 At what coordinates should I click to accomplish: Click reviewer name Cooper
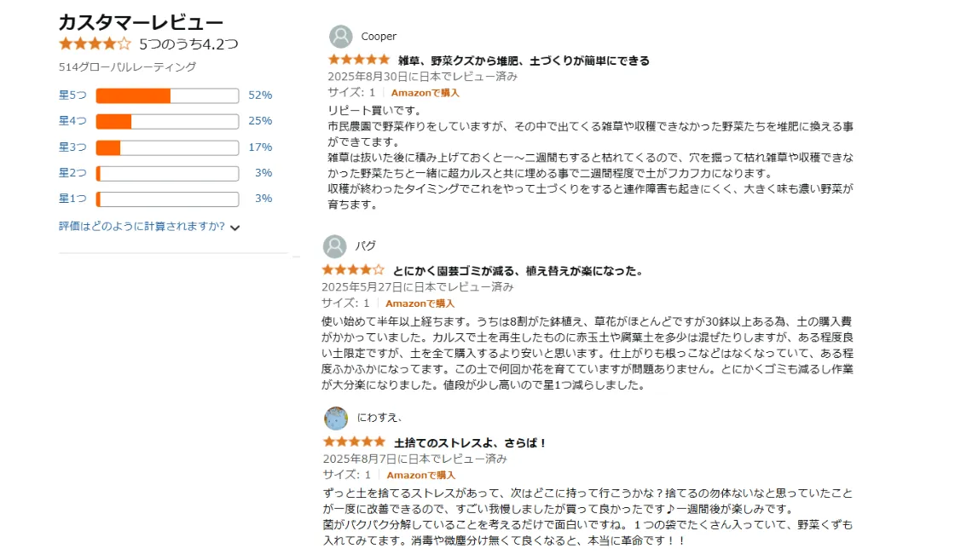coord(379,37)
